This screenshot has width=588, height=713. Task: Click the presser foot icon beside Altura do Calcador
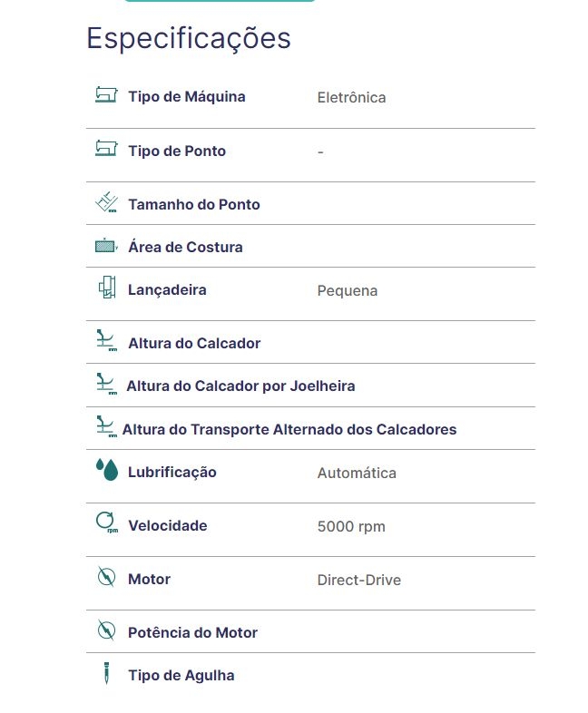coord(106,342)
